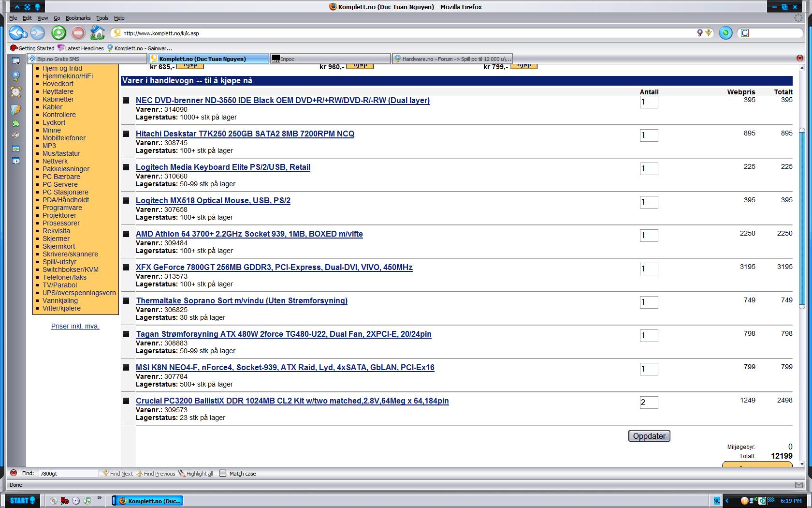
Task: Click the clock showing 6:19 PM
Action: point(791,501)
